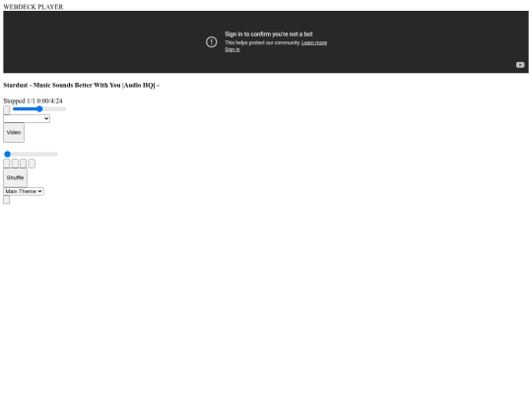Click the seek slider track above the Shuffle button

[31, 155]
